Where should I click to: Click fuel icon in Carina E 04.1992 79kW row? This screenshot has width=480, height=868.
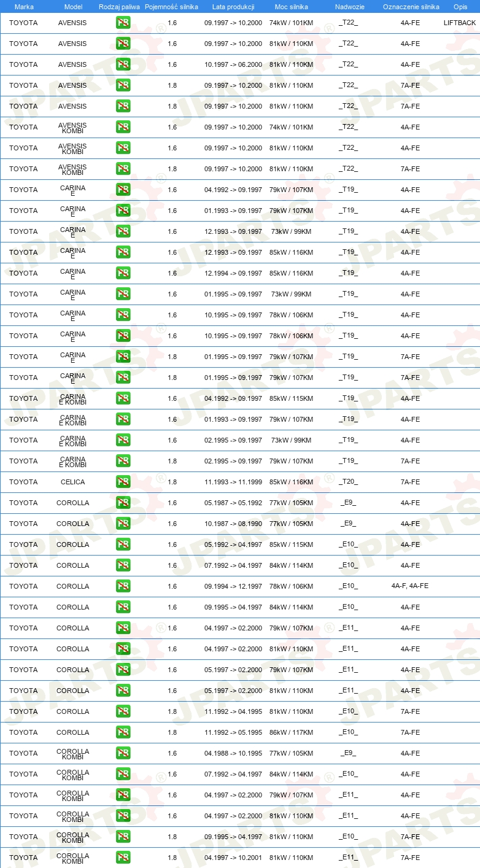tap(123, 190)
